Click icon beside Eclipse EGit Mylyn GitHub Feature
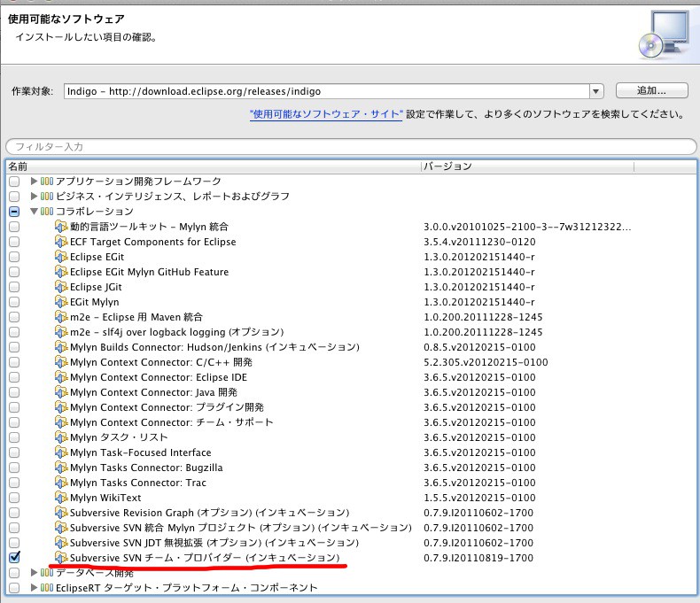The height and width of the screenshot is (603, 700). [x=61, y=271]
